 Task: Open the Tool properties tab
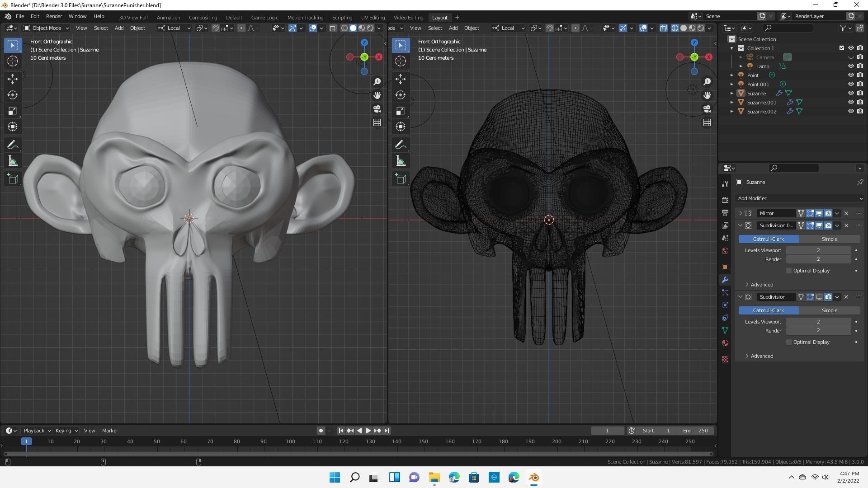click(x=725, y=183)
